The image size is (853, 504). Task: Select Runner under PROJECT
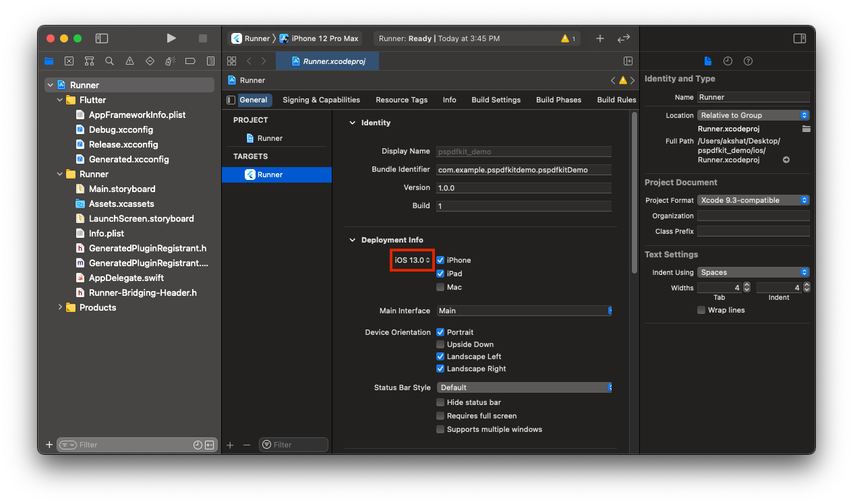click(x=270, y=138)
